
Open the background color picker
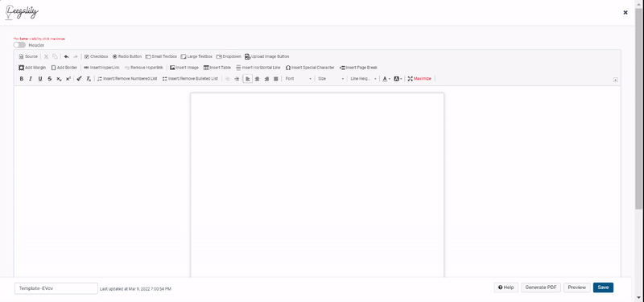click(398, 78)
